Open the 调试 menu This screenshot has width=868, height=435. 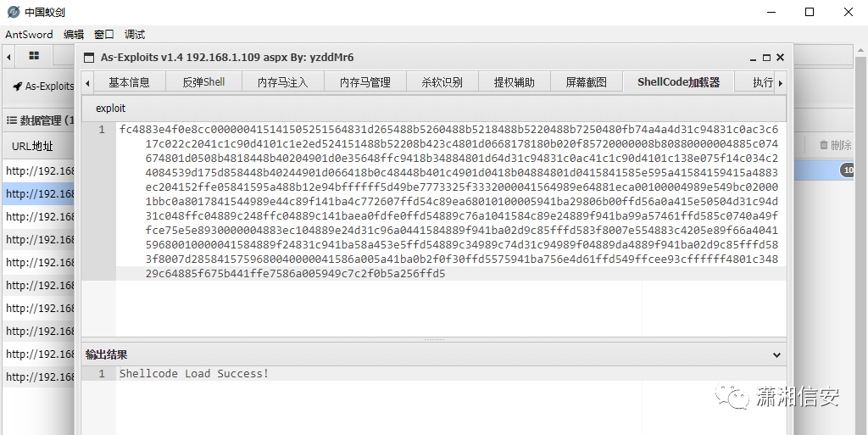[x=135, y=34]
